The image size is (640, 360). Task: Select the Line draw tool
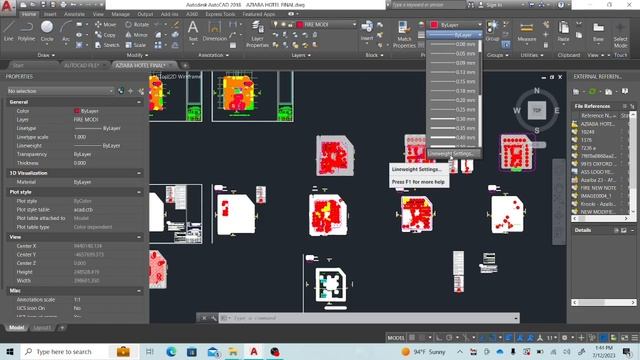pos(9,31)
